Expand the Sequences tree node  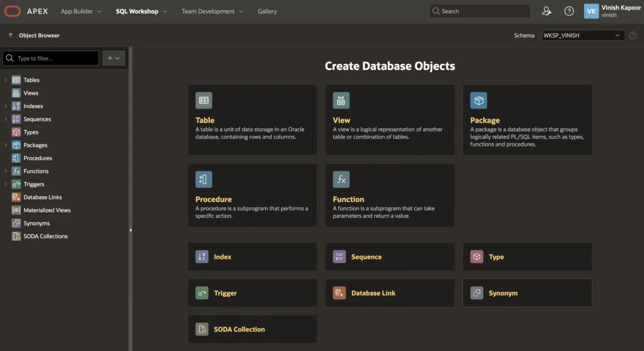pos(6,119)
